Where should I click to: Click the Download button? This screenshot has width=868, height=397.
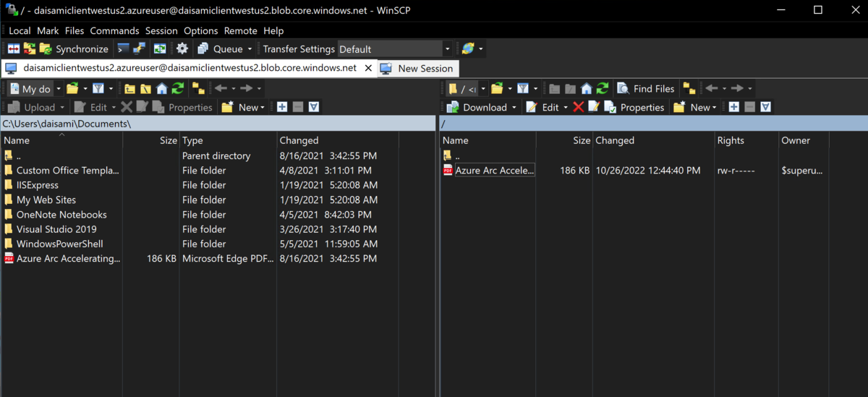477,107
